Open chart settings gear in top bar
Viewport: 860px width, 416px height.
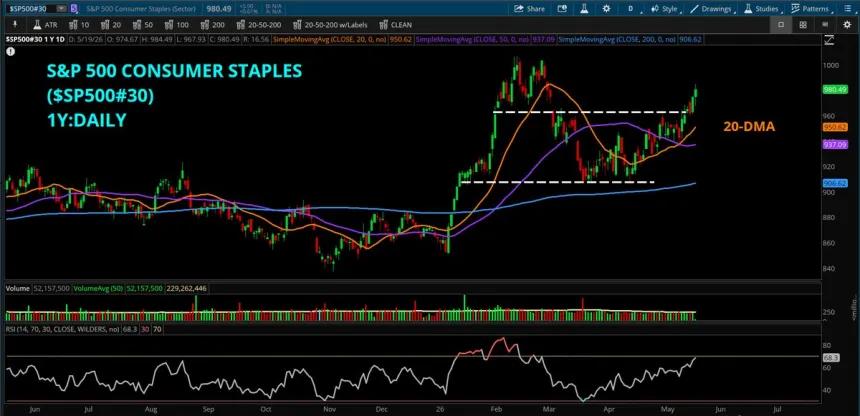tap(606, 9)
